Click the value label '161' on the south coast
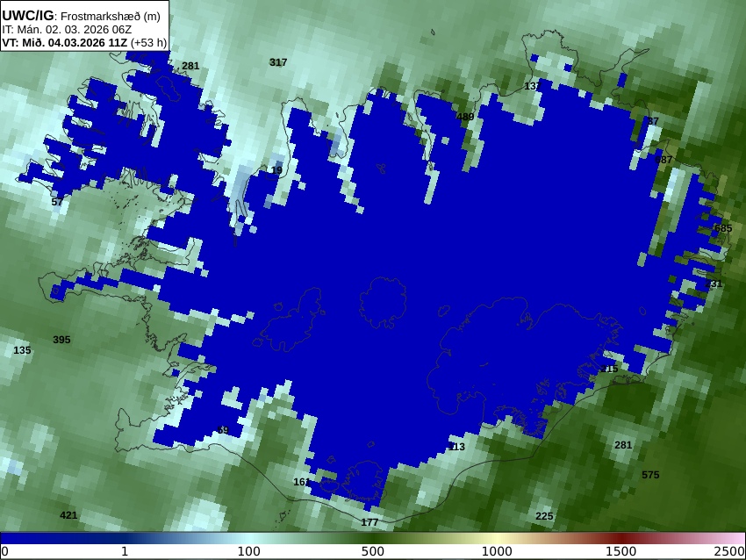 (302, 482)
